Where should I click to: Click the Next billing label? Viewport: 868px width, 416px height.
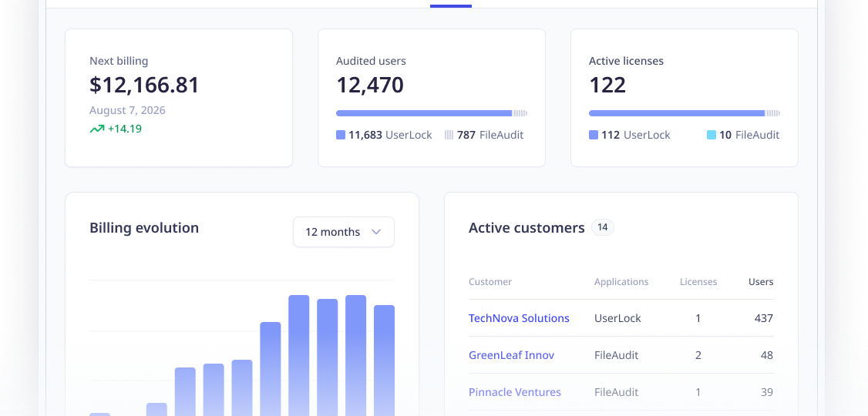pos(119,61)
